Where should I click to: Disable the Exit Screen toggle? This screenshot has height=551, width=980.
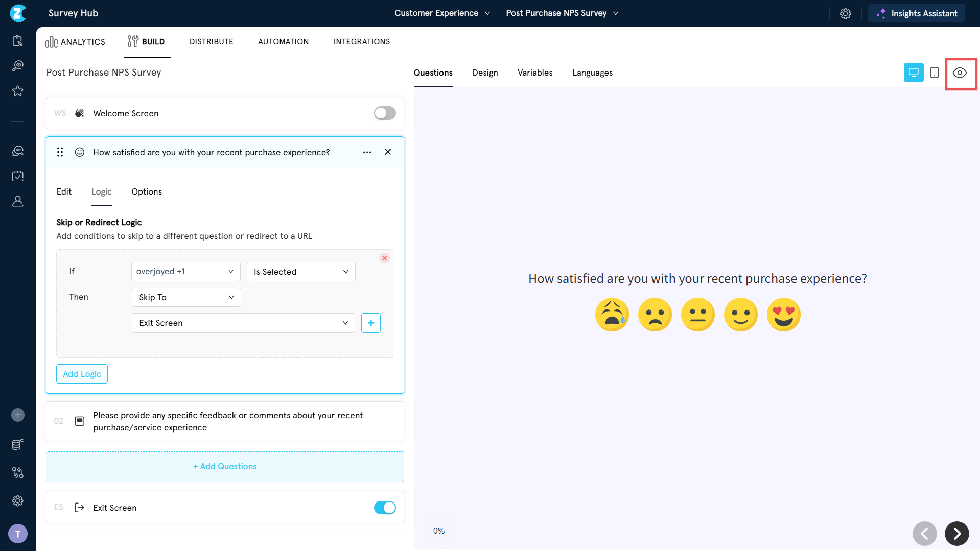click(x=384, y=508)
